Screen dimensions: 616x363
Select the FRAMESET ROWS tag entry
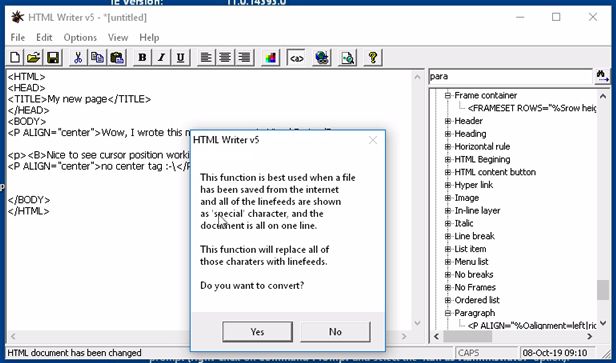[x=532, y=108]
